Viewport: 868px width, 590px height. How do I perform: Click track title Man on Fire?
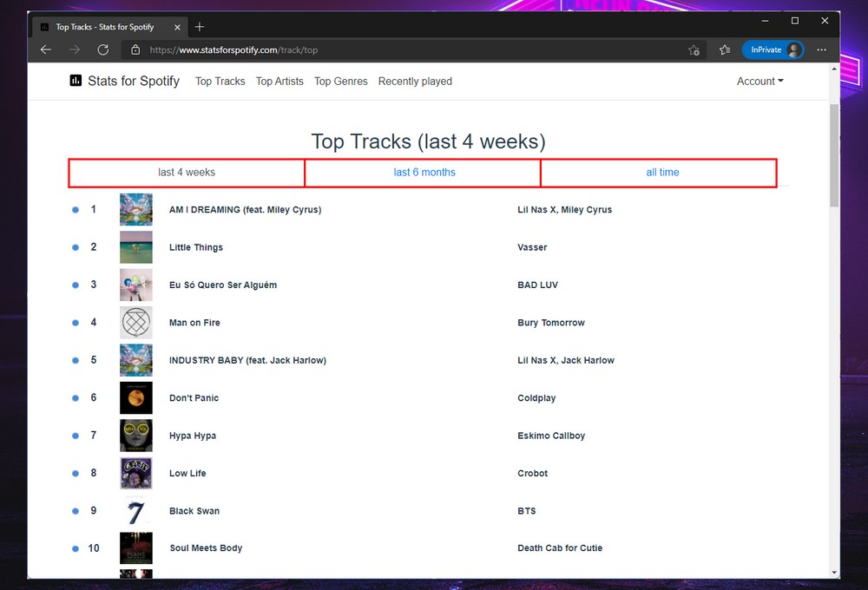tap(194, 323)
